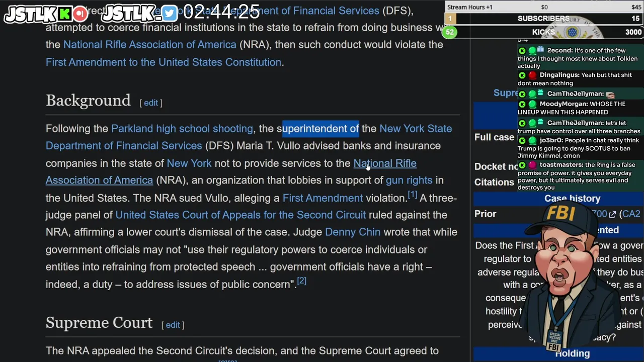The image size is (644, 362).
Task: Click the gift badge on CamTheJellyman's "let's let" message
Action: click(540, 122)
